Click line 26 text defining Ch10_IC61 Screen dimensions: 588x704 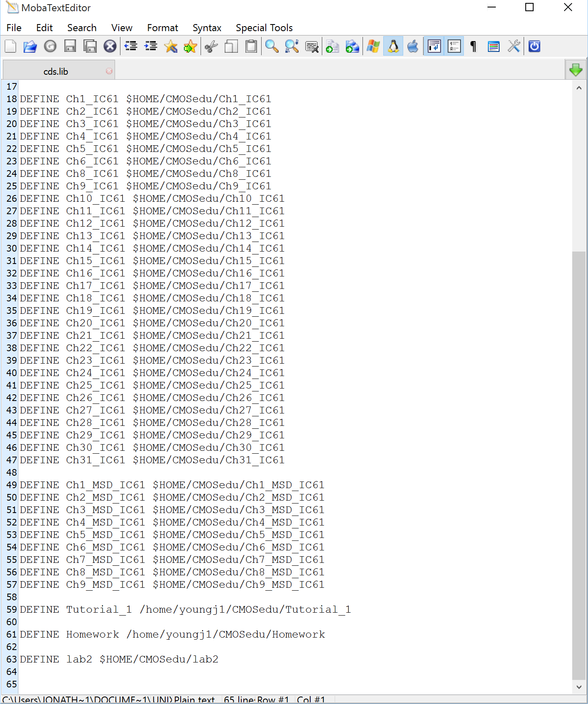pyautogui.click(x=152, y=198)
